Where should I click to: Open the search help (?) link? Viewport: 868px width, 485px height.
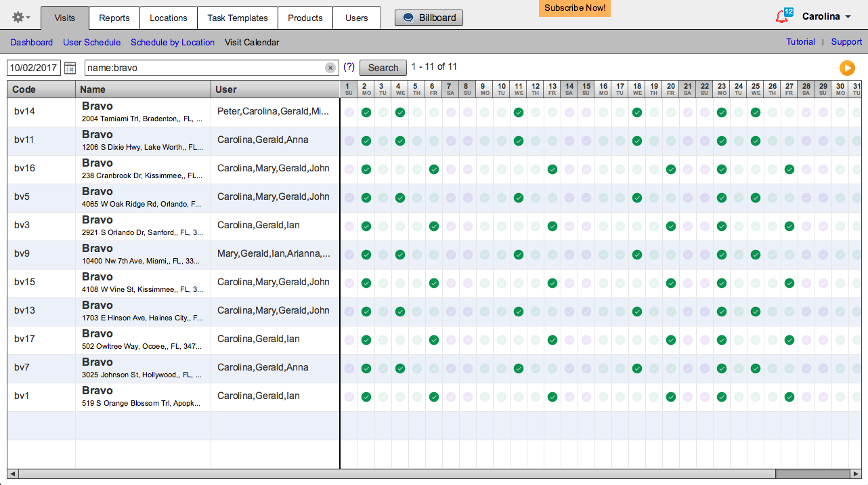pyautogui.click(x=349, y=67)
